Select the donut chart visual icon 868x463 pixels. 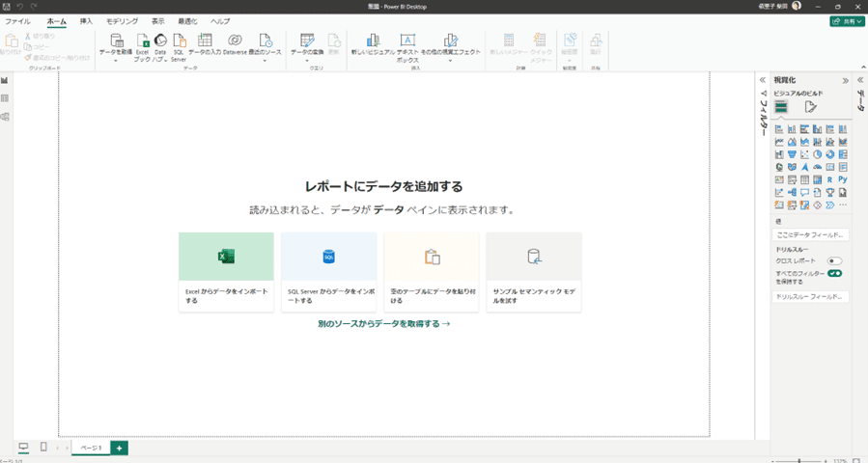pyautogui.click(x=829, y=154)
